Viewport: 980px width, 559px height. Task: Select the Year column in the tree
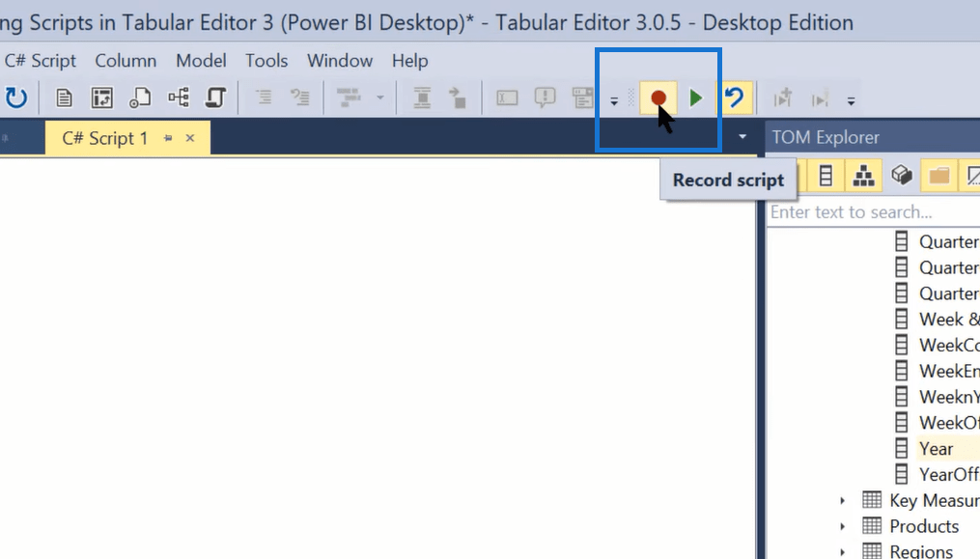pyautogui.click(x=936, y=449)
